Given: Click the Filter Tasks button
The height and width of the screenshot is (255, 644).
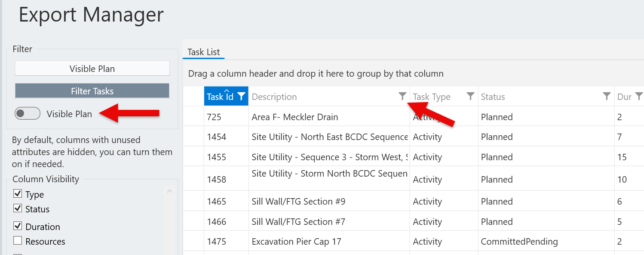Looking at the screenshot, I should 92,91.
